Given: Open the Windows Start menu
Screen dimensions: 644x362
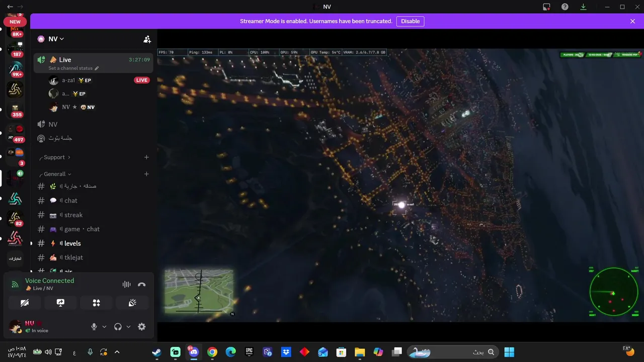Looking at the screenshot, I should 509,352.
